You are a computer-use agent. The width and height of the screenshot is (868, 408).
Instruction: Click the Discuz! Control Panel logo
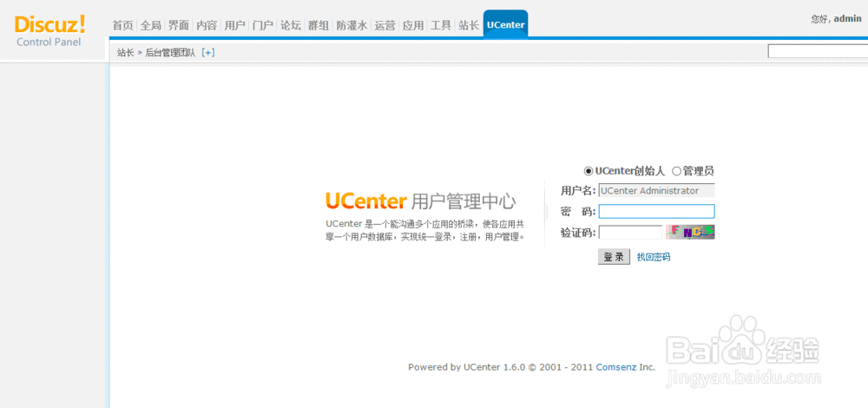point(49,31)
